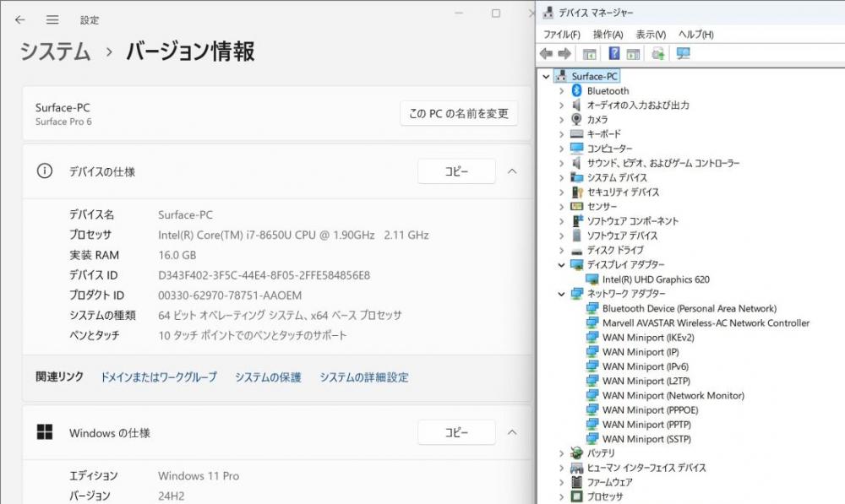The height and width of the screenshot is (504, 845).
Task: Click the ヒューマン インターフェイス デバイス icon
Action: pos(576,468)
